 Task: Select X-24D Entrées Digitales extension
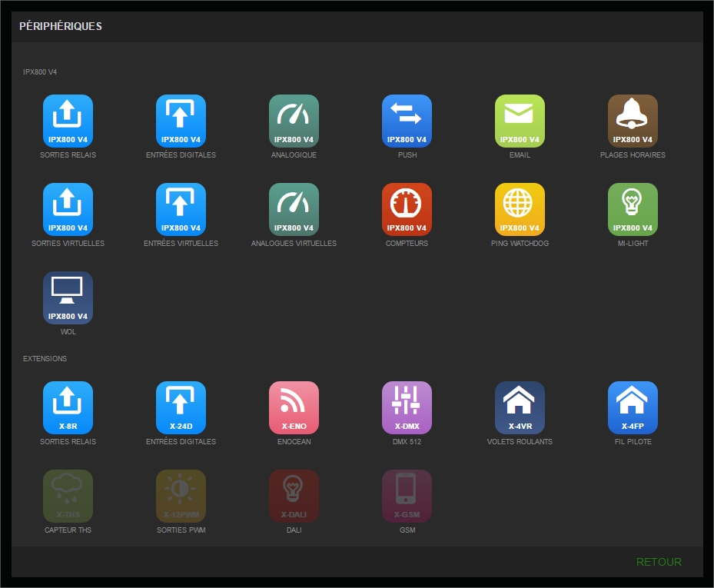click(181, 407)
